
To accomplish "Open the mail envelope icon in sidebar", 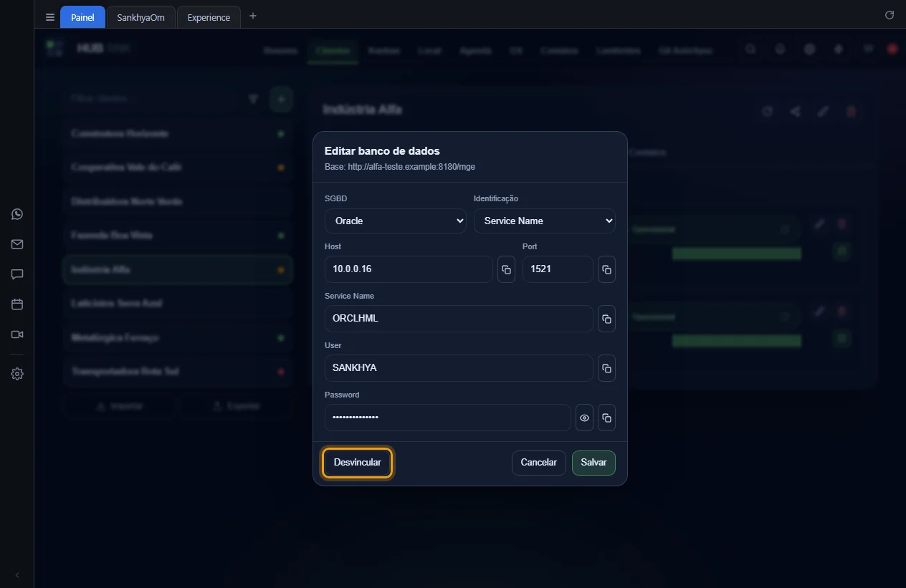I will tap(17, 244).
